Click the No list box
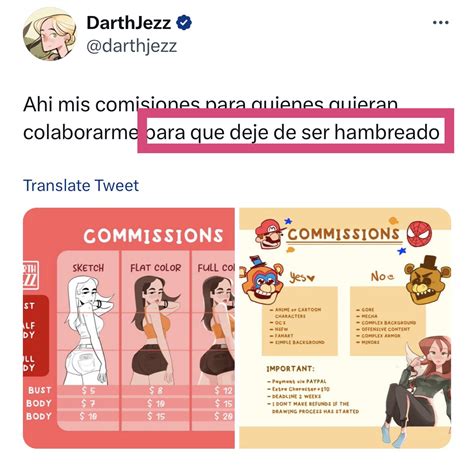 click(x=388, y=321)
